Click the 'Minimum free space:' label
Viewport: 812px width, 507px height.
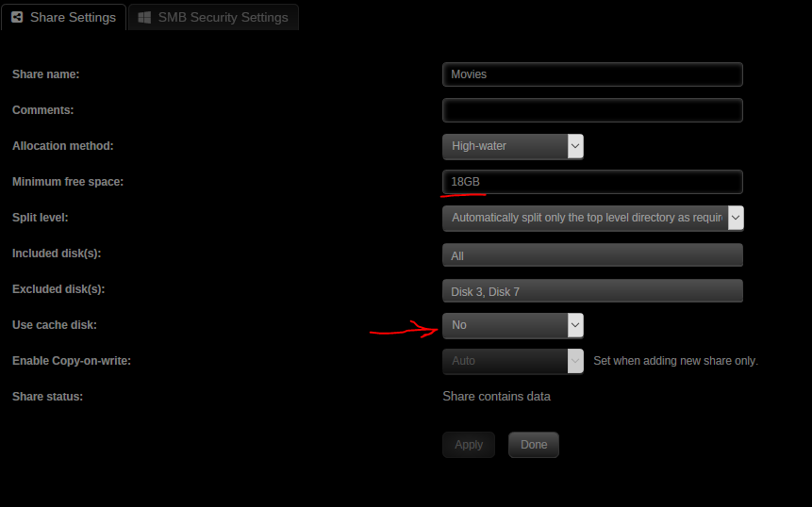(x=68, y=182)
